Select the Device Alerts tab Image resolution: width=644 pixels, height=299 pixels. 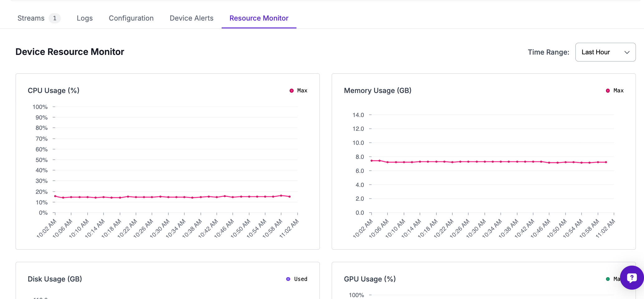tap(191, 18)
